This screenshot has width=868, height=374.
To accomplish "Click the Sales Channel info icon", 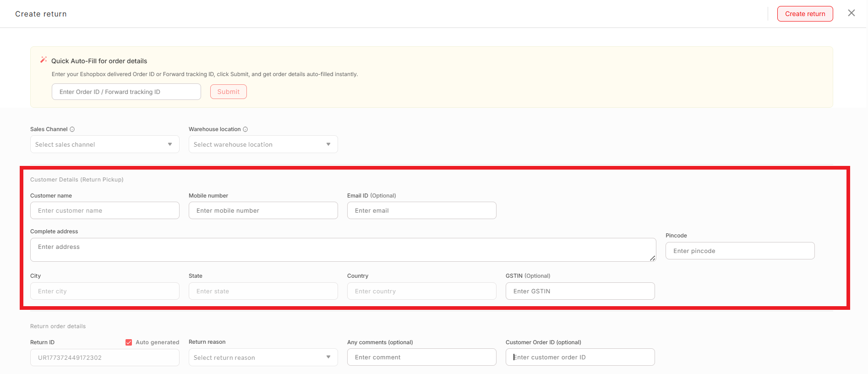I will (x=72, y=129).
